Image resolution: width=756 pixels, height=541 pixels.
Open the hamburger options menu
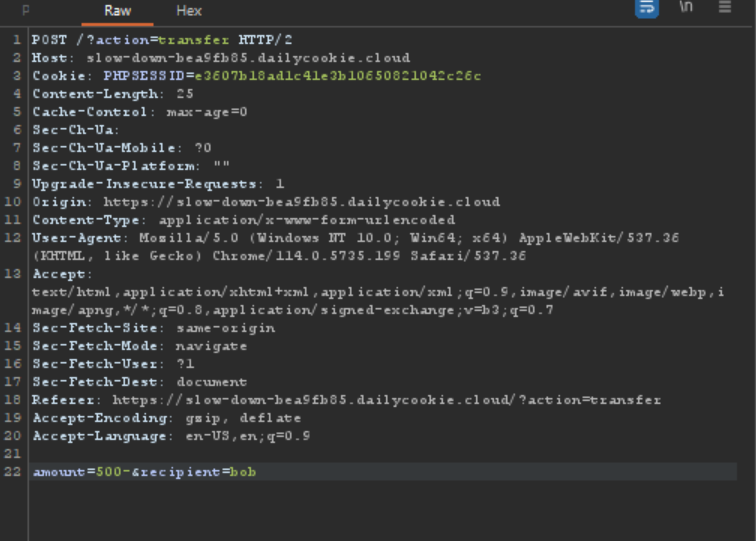(725, 7)
